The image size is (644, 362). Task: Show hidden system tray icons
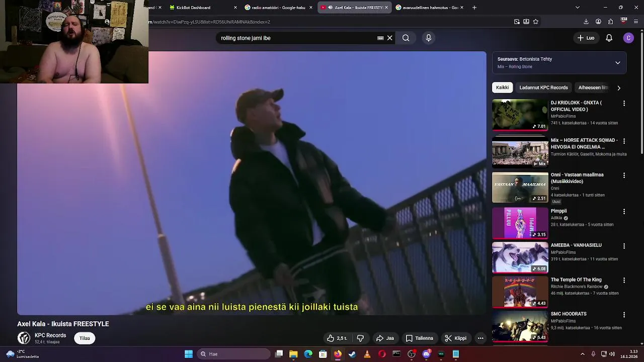tap(583, 354)
